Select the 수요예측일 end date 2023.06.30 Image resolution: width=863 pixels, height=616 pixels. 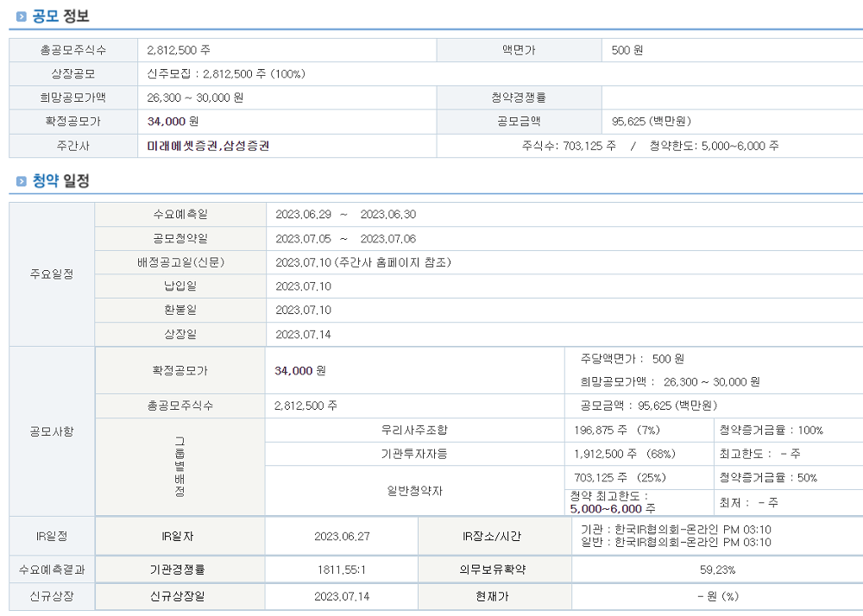(x=388, y=215)
